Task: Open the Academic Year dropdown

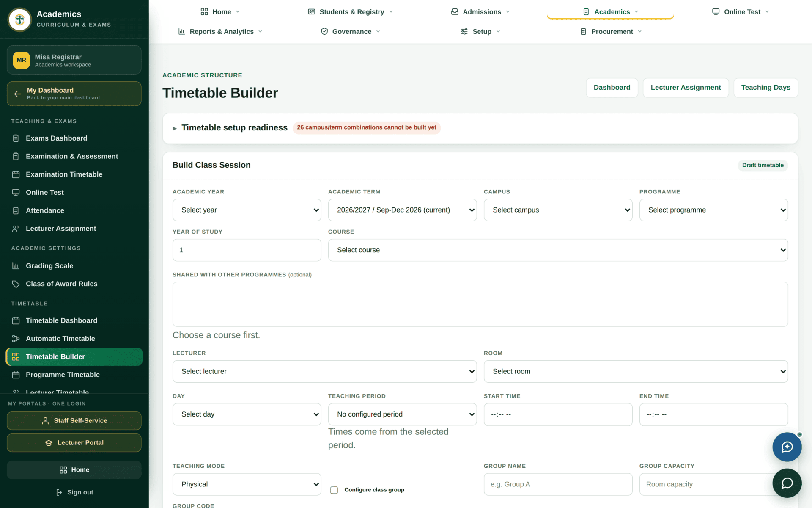Action: coord(247,210)
